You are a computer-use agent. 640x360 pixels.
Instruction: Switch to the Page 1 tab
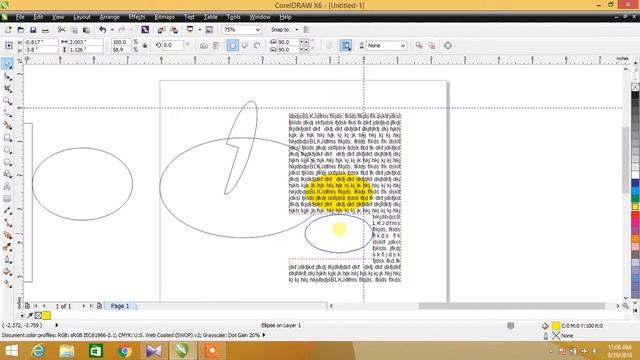point(120,306)
